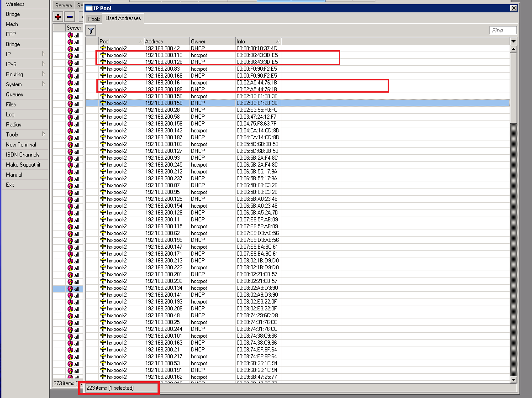Expand the IPv6 submenu
532x398 pixels.
[26, 64]
